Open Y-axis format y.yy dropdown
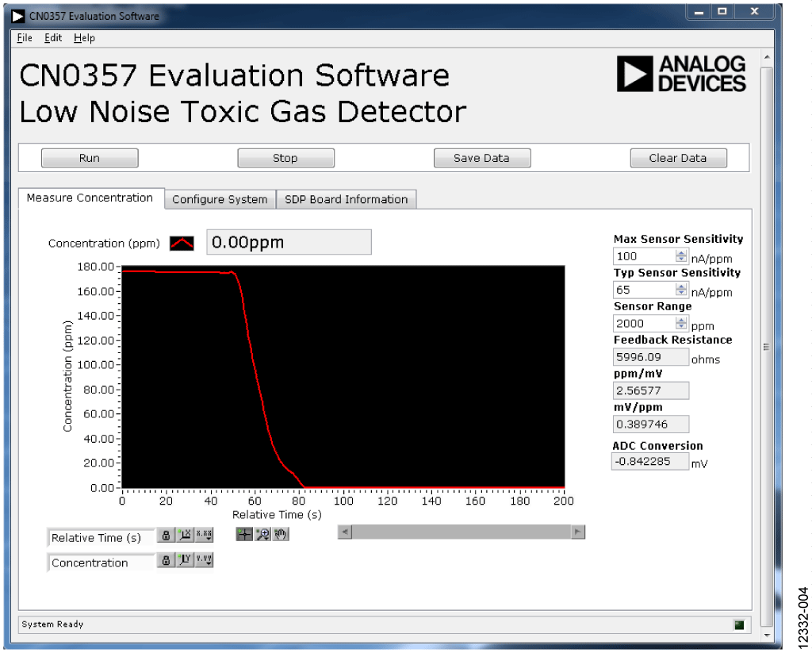Image resolution: width=812 pixels, height=653 pixels. pos(204,560)
